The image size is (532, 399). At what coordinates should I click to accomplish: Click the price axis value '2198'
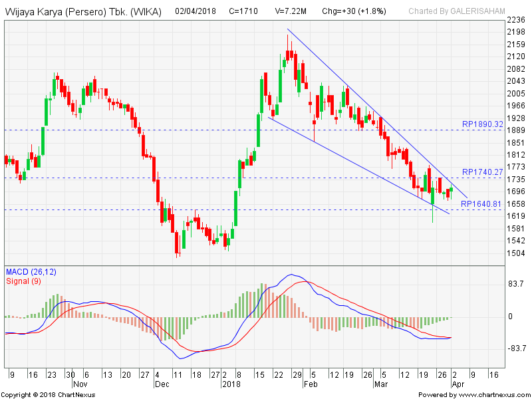point(516,32)
